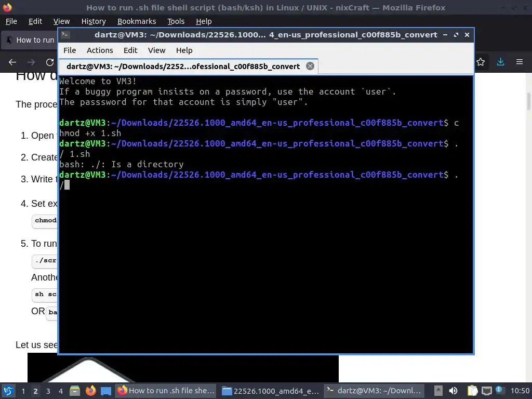Screen dimensions: 532x399
Task: Click the 'bash: ./: Is a directory' line
Action: pos(122,164)
